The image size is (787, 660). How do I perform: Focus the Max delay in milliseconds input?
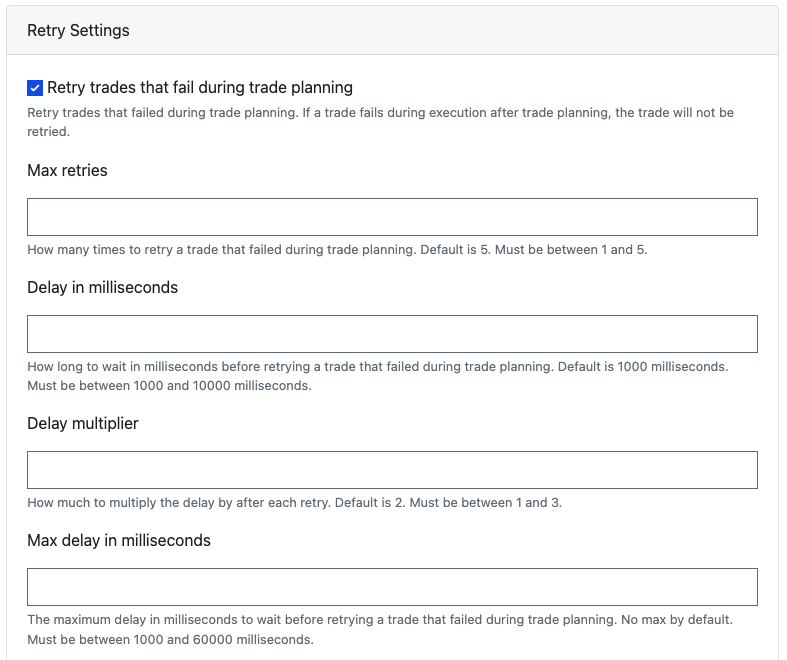(392, 587)
